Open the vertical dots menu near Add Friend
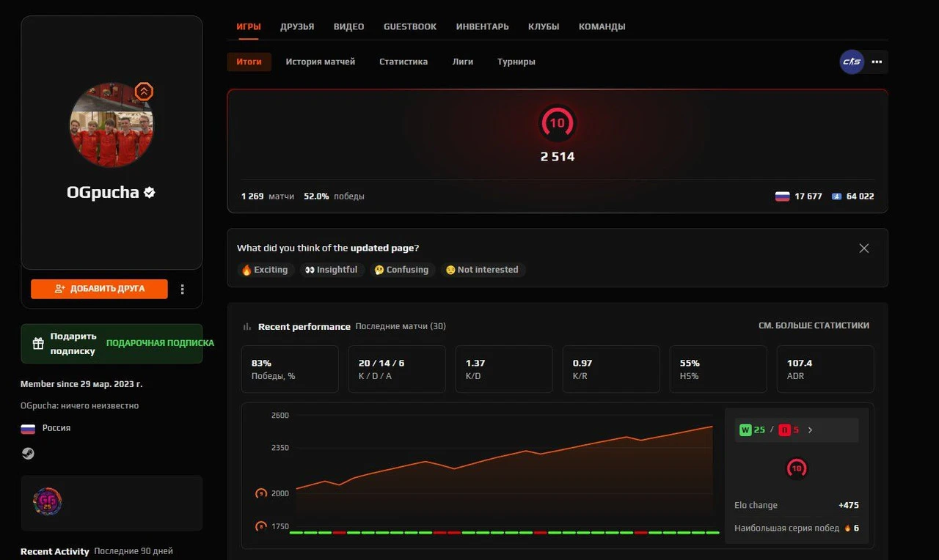This screenshot has width=939, height=560. click(183, 290)
